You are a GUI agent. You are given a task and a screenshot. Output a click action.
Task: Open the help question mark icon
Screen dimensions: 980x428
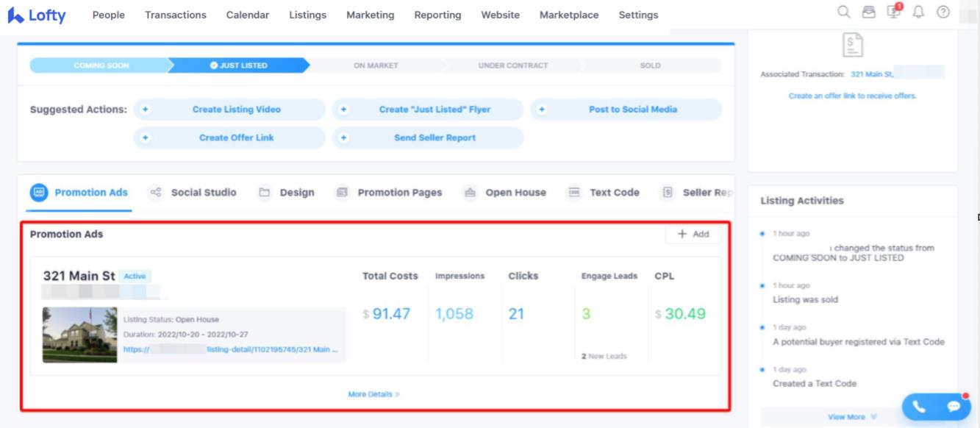tap(943, 13)
